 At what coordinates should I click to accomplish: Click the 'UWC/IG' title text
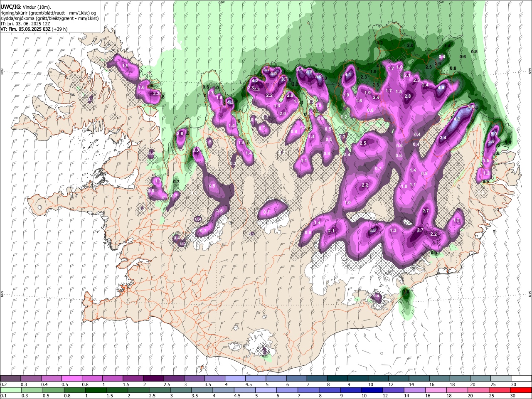coord(10,7)
